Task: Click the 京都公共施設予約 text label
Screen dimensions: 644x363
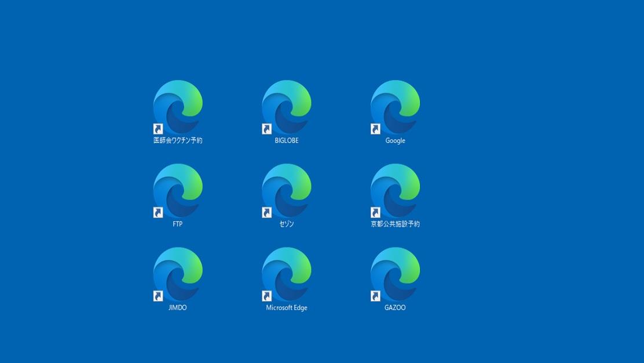Action: pos(395,224)
